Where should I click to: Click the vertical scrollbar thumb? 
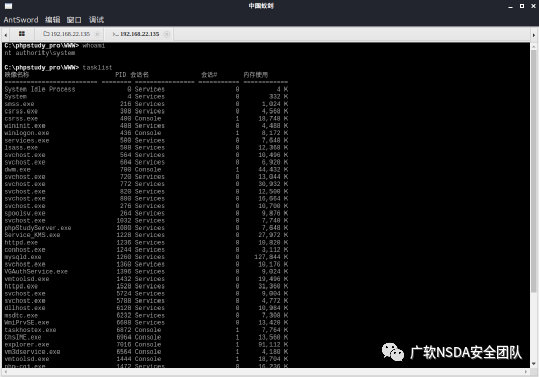tap(534, 171)
